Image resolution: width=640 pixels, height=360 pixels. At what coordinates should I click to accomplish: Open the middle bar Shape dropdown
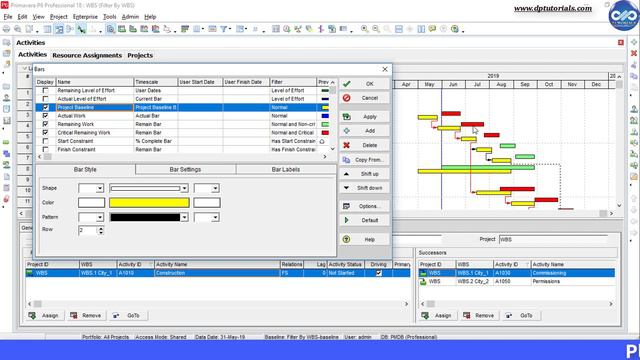click(x=184, y=188)
